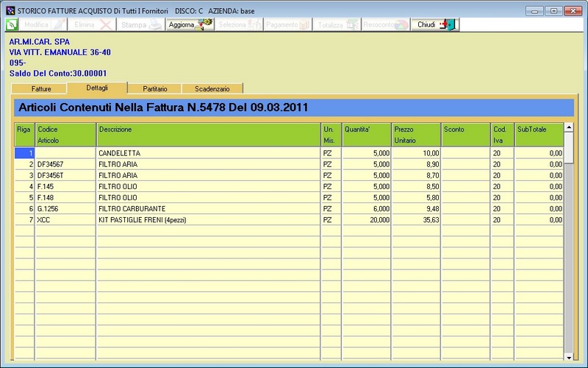588x368 pixels.
Task: Click article code XCC
Action: tap(43, 220)
